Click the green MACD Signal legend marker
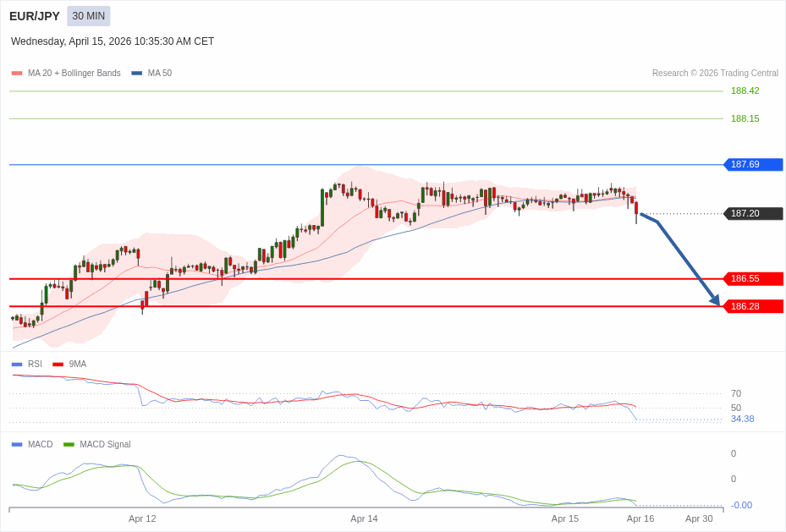This screenshot has height=532, width=786. tap(69, 445)
